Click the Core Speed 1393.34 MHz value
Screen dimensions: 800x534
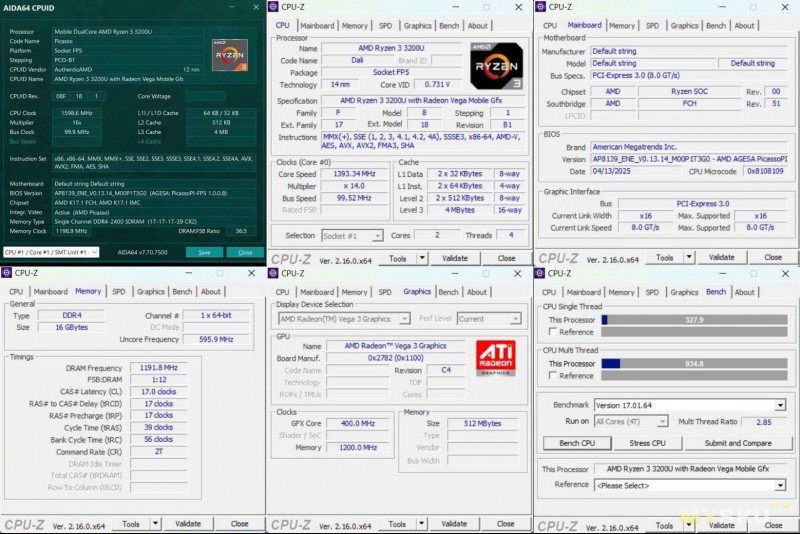(354, 174)
